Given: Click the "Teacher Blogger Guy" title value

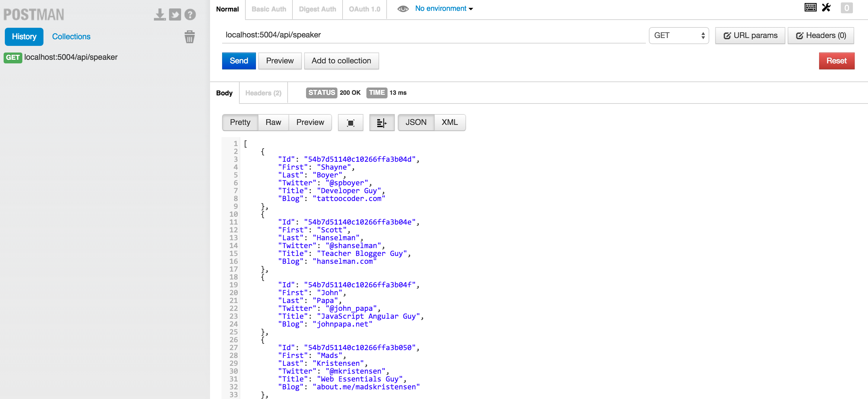Looking at the screenshot, I should coord(362,254).
